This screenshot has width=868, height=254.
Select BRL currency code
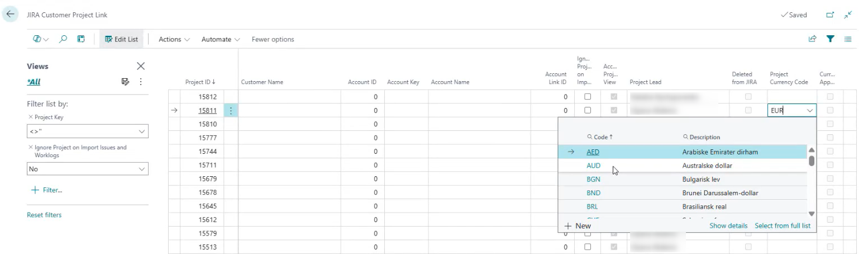point(592,206)
